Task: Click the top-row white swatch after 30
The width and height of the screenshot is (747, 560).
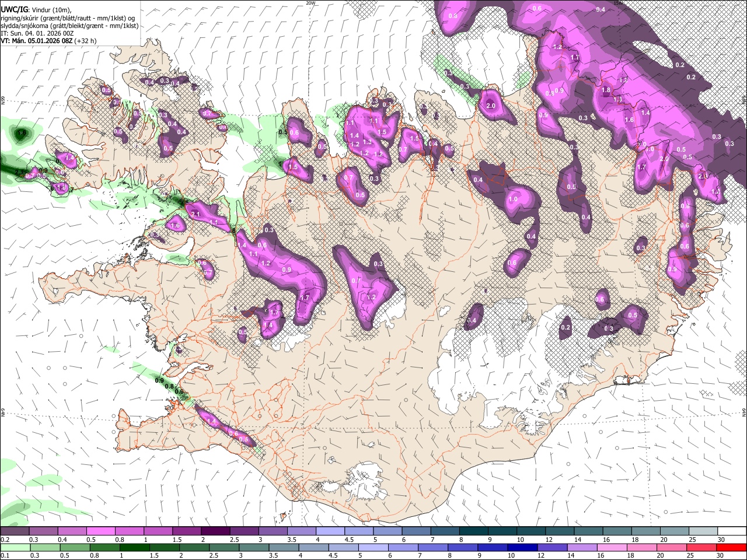Action: pos(732,531)
